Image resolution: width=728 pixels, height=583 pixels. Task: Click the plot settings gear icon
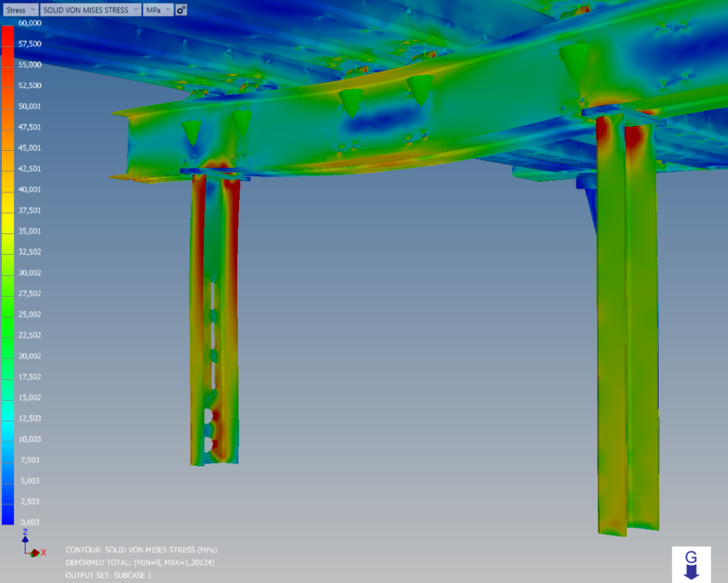[x=181, y=9]
